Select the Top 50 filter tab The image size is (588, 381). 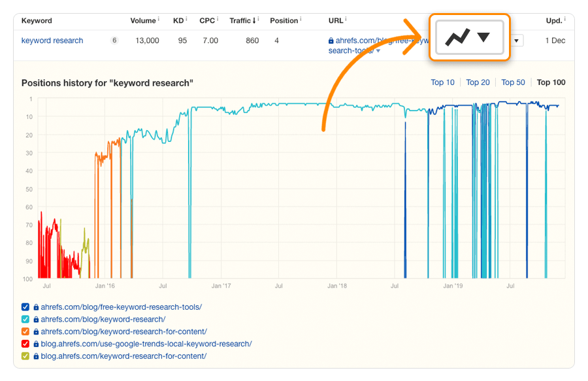(x=513, y=82)
